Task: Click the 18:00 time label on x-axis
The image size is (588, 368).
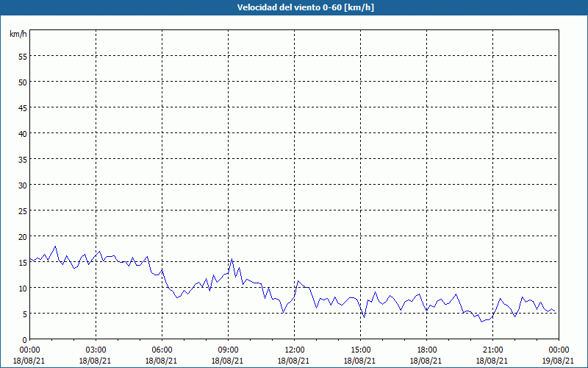Action: [x=427, y=350]
